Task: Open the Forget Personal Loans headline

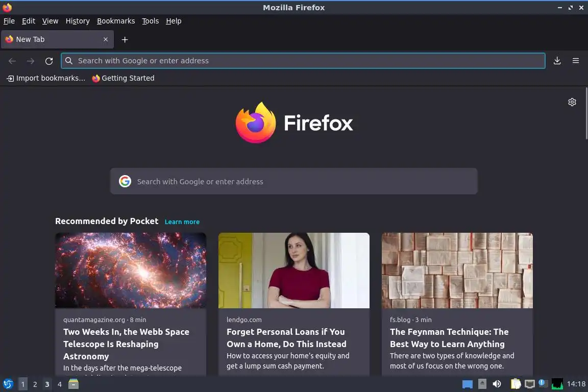Action: pyautogui.click(x=286, y=337)
